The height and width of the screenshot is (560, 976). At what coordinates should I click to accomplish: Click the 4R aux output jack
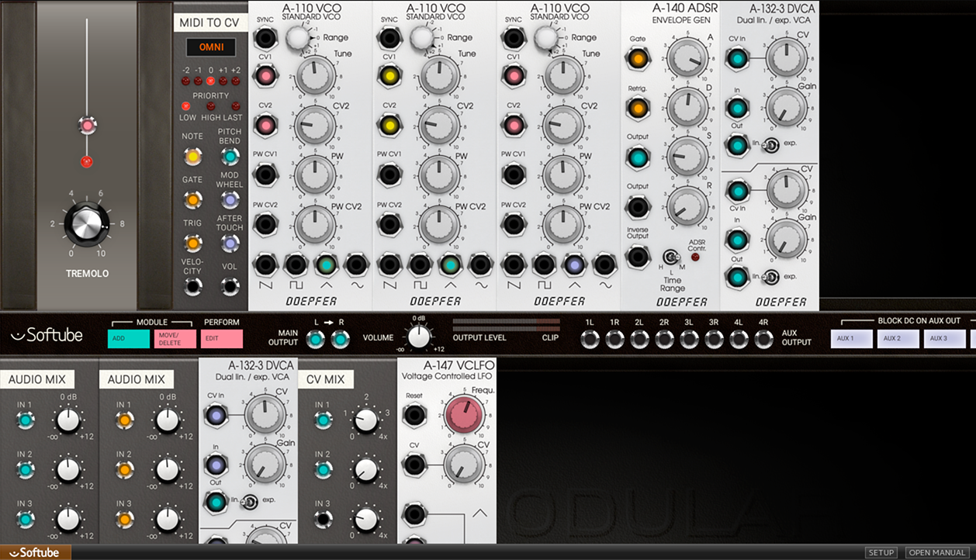click(x=763, y=339)
